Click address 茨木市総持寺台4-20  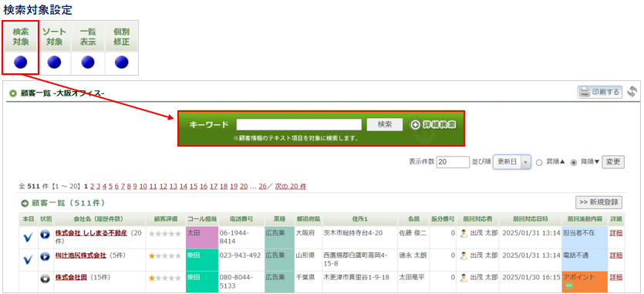tap(353, 233)
